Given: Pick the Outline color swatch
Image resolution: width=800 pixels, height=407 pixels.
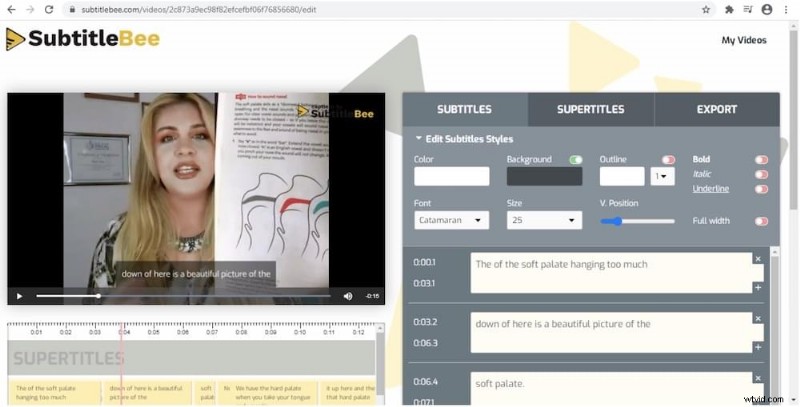Looking at the screenshot, I should [x=622, y=176].
